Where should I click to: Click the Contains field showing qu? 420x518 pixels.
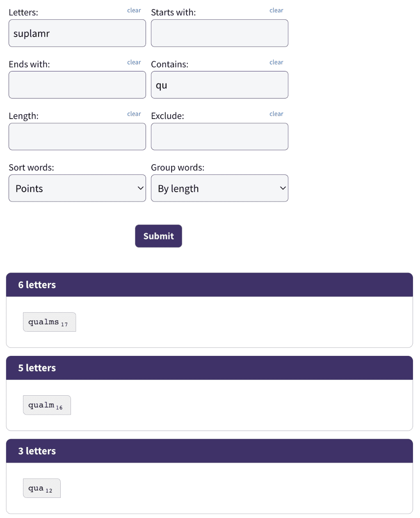[x=219, y=85]
